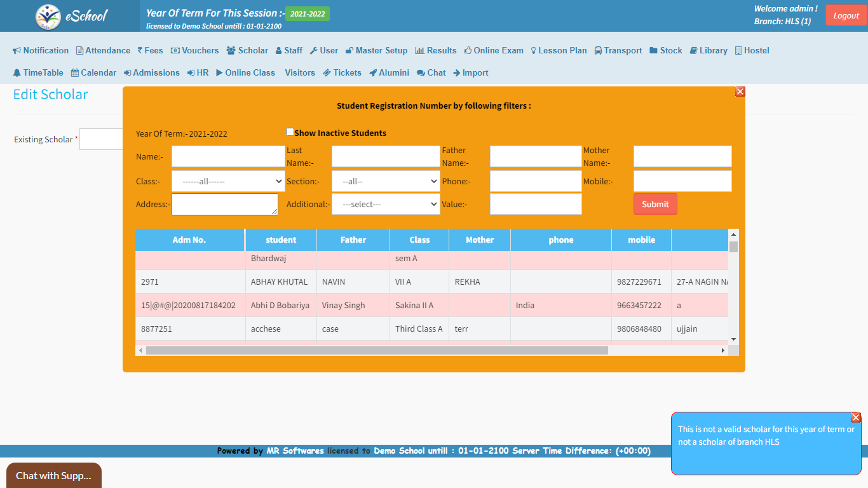
Task: Open the Calendar icon menu
Action: [x=93, y=72]
